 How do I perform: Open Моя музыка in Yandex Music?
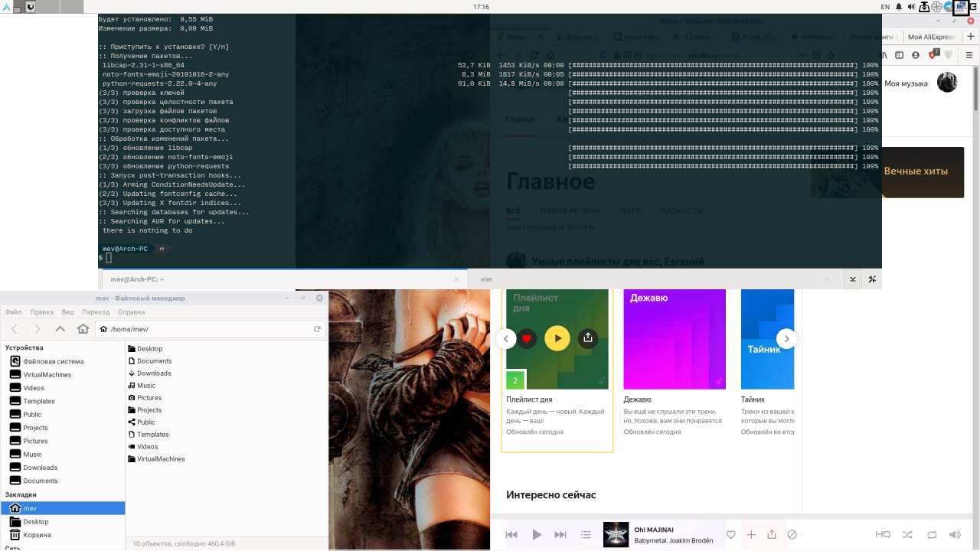tap(906, 83)
